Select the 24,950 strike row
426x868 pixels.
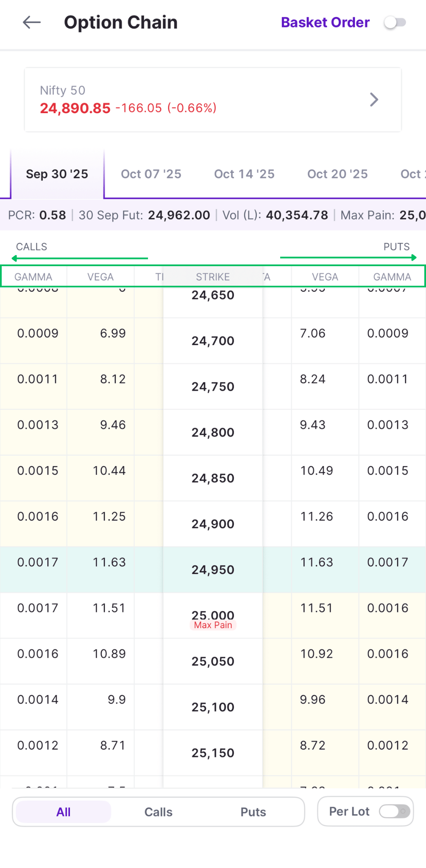pos(213,570)
